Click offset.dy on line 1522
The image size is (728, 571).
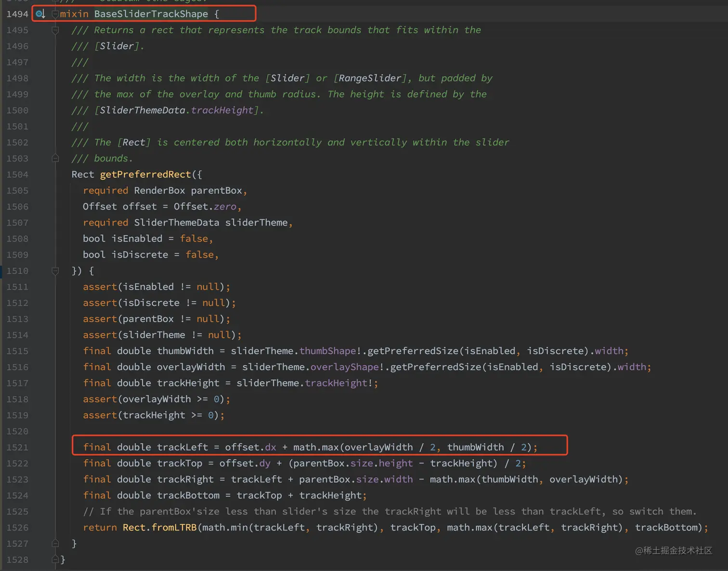tap(245, 463)
